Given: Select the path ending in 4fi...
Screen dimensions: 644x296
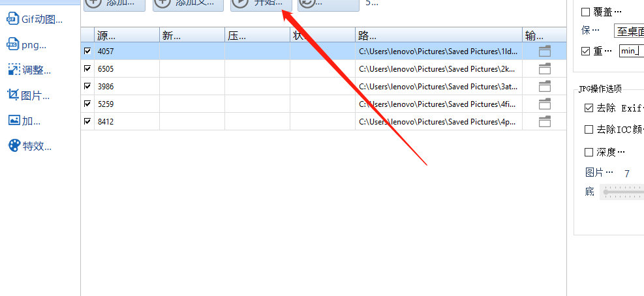Looking at the screenshot, I should (437, 104).
